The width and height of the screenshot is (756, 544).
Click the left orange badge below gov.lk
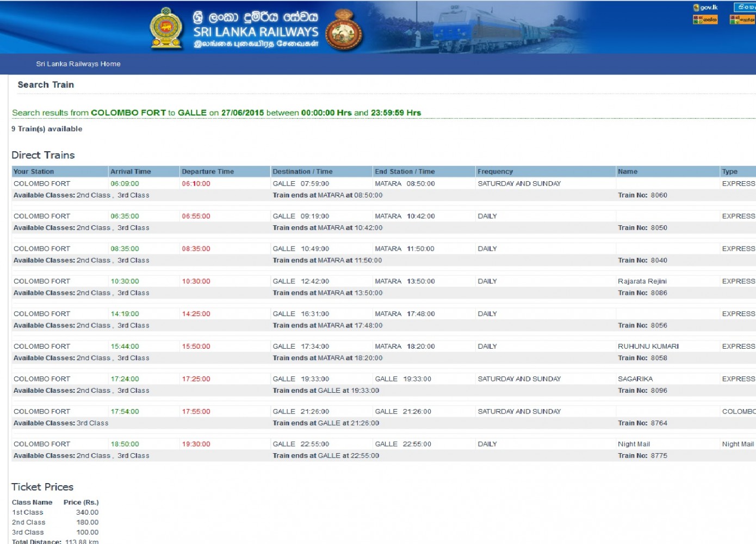(x=705, y=20)
